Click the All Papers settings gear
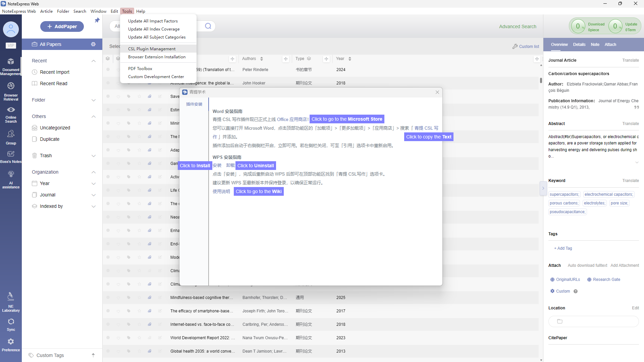 [93, 44]
